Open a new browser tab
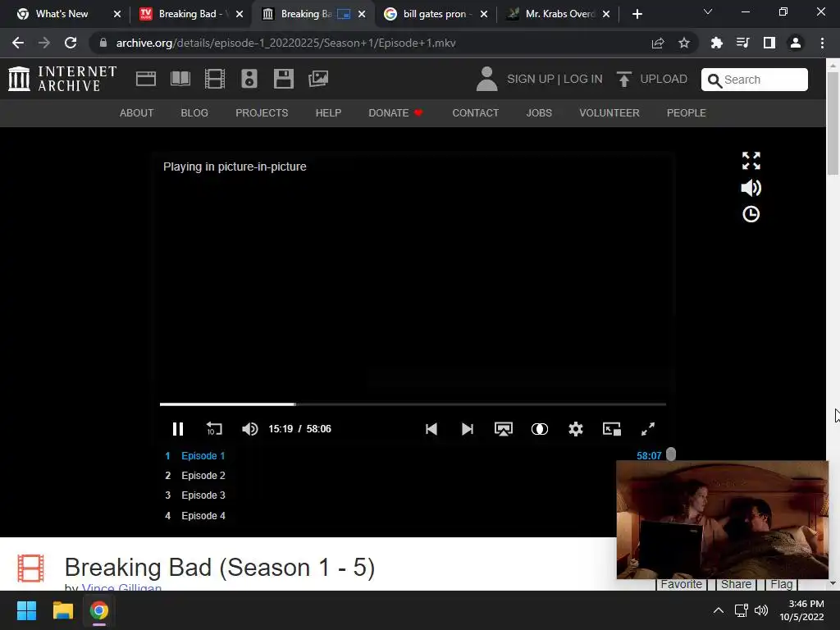Viewport: 840px width, 630px height. click(637, 14)
